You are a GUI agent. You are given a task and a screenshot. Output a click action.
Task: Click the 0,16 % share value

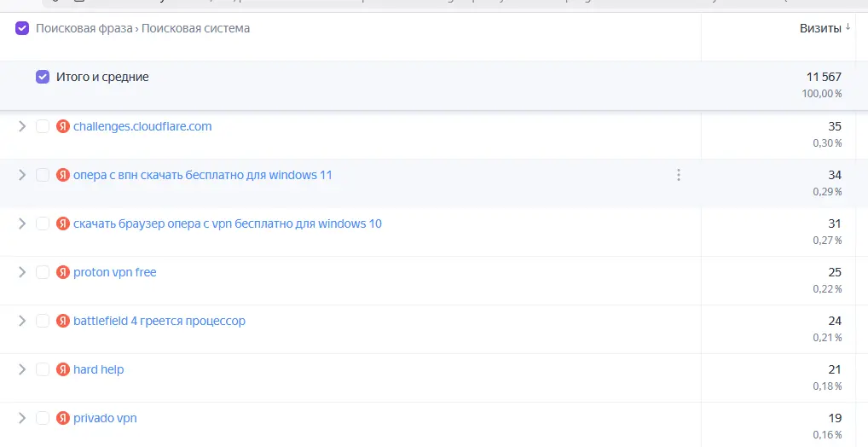coord(827,435)
